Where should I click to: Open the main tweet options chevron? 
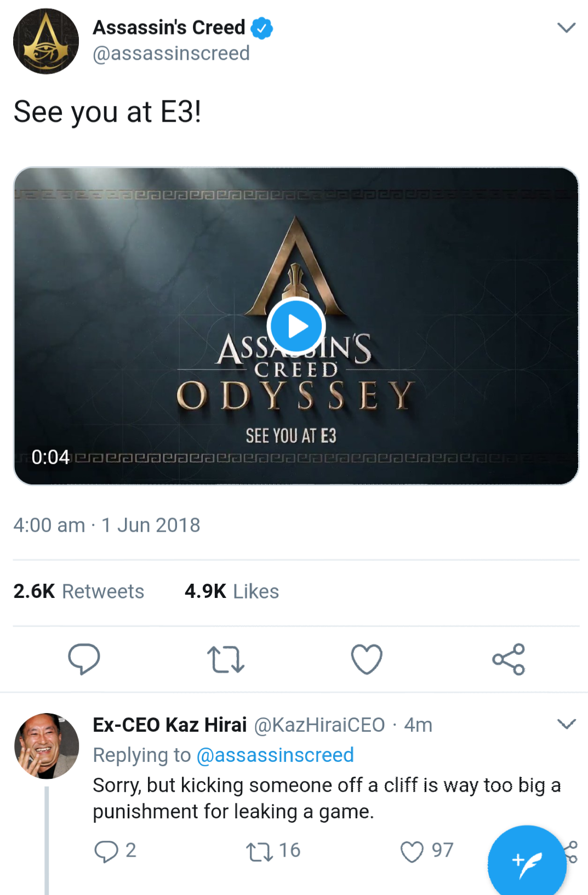tap(566, 27)
